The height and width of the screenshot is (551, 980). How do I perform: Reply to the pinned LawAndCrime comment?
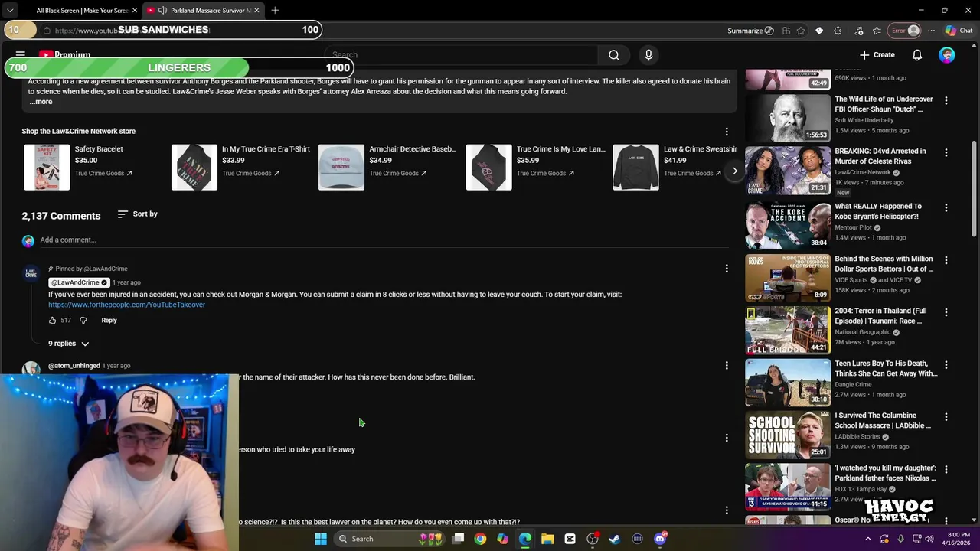click(x=109, y=321)
